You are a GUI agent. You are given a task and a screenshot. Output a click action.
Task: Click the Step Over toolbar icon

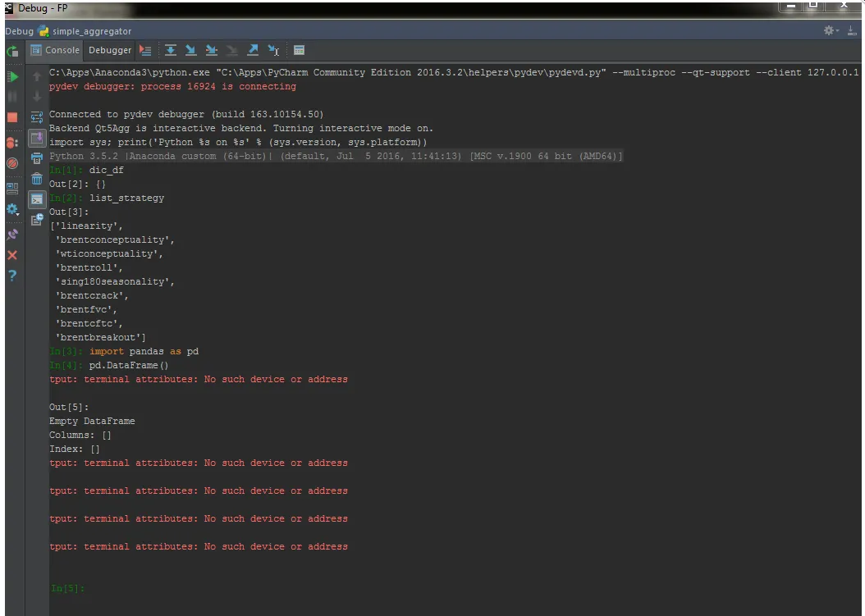click(x=171, y=50)
